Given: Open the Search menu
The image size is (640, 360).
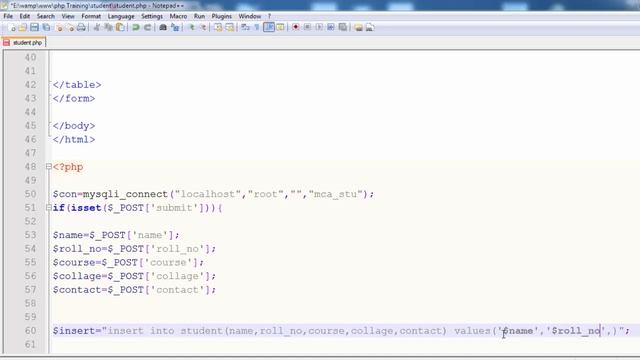Looking at the screenshot, I should point(46,16).
